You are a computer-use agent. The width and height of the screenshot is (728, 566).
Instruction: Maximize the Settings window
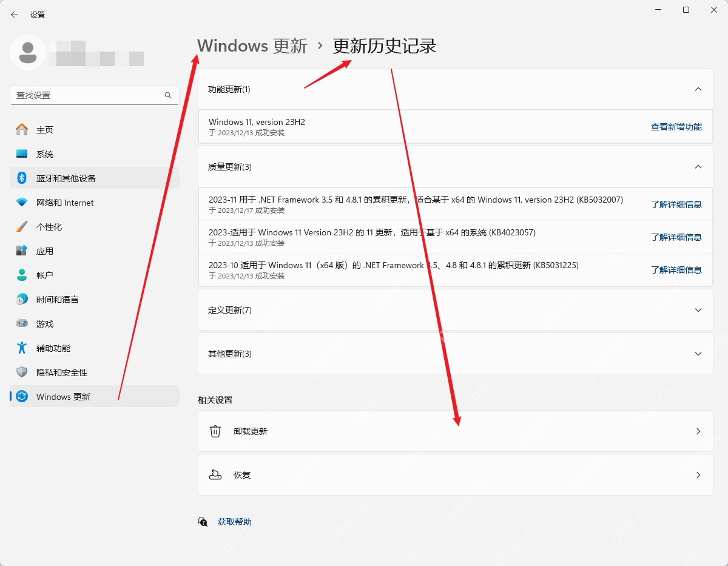[x=686, y=10]
